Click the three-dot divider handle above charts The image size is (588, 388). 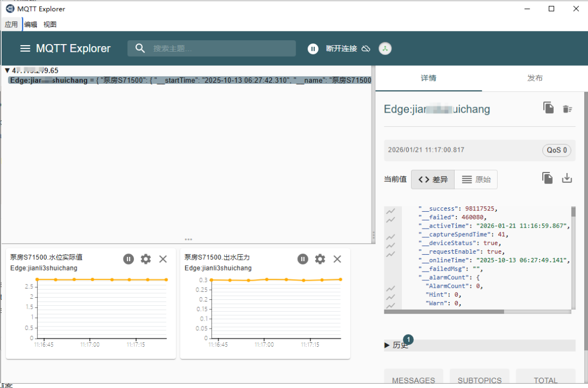[188, 239]
